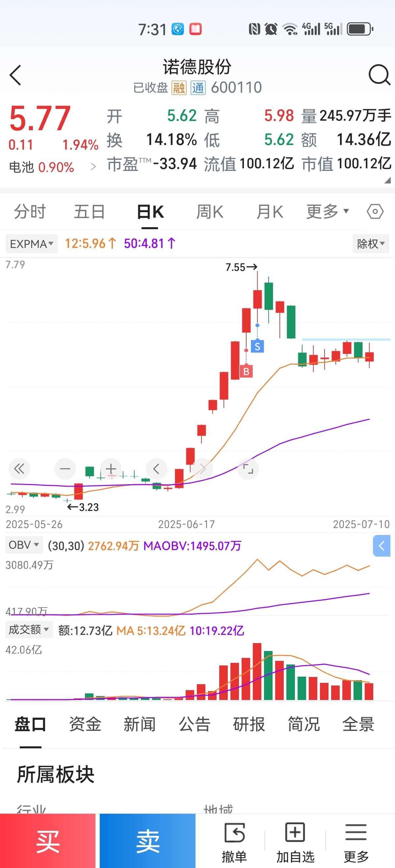Viewport: 395px width, 868px height.
Task: Expand 更多 chart period dropdown
Action: [x=328, y=212]
